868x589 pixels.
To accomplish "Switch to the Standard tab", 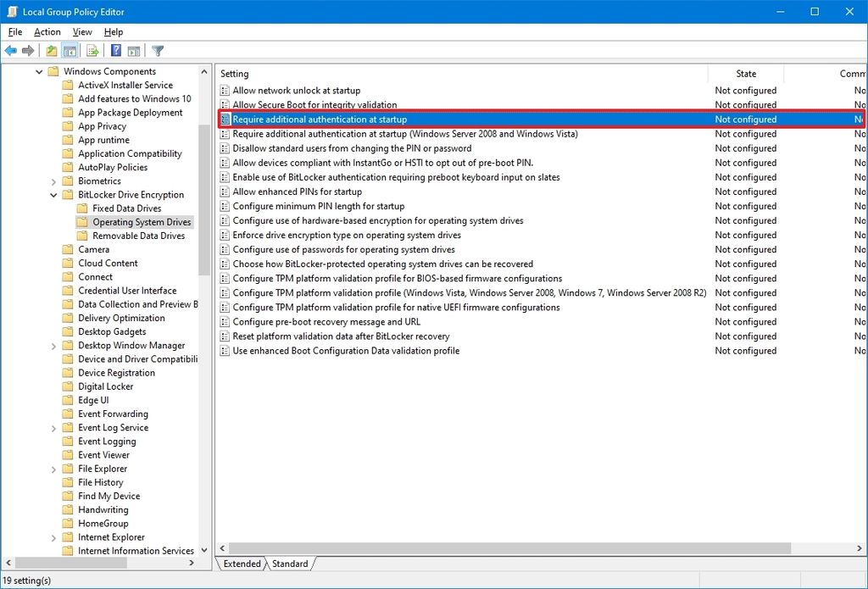I will 290,563.
